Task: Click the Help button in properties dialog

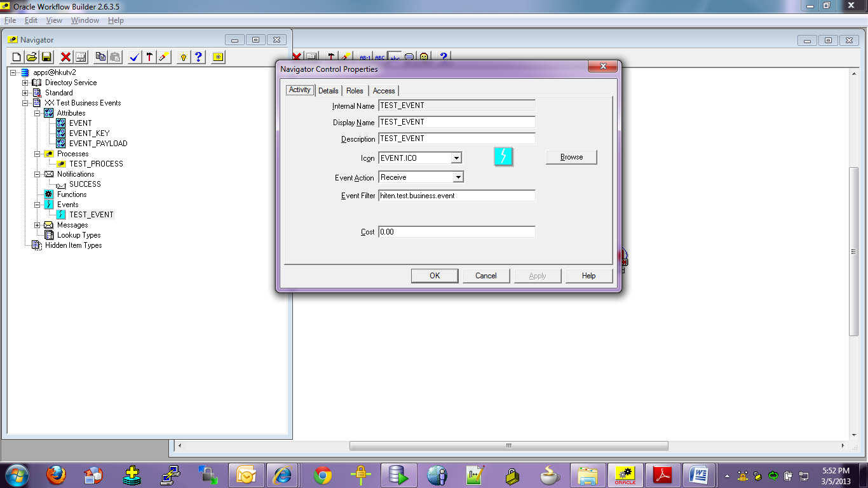Action: click(x=589, y=276)
